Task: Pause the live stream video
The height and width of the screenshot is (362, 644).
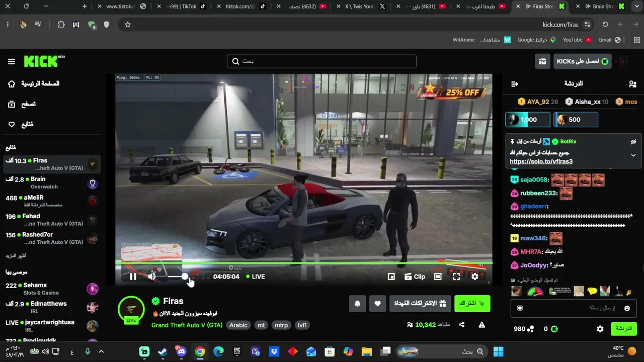Action: [x=133, y=277]
